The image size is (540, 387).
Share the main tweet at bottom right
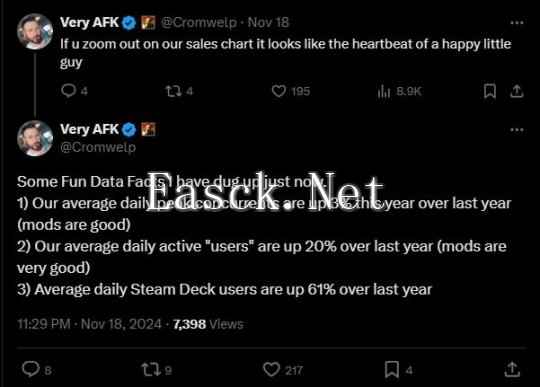[x=512, y=369]
